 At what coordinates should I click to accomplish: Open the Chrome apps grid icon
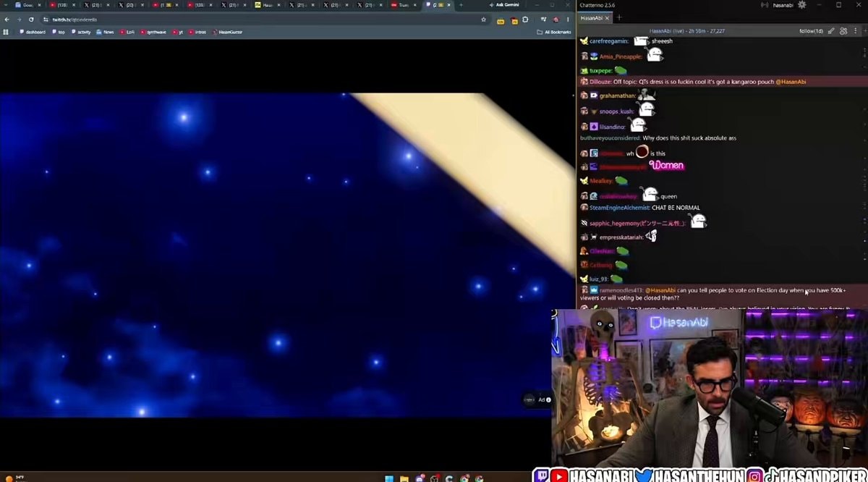[7, 32]
